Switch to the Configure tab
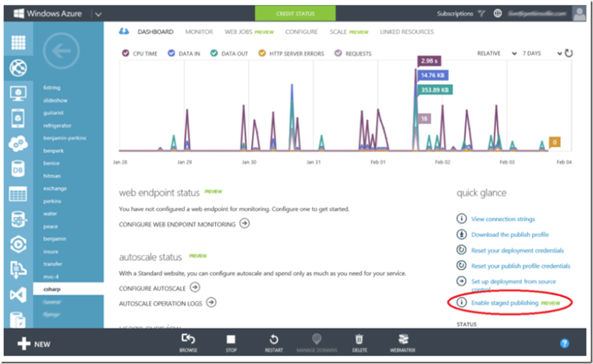593x364 pixels. click(x=301, y=32)
